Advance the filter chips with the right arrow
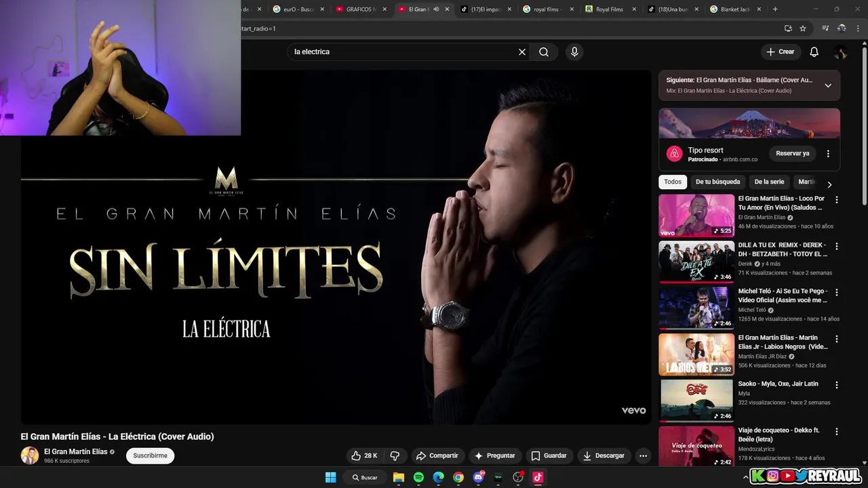 (x=829, y=184)
